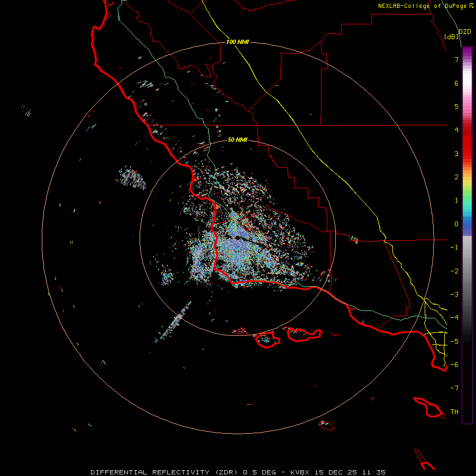The image size is (476, 476).
Task: Click the DZD product code label
Action: (x=464, y=32)
